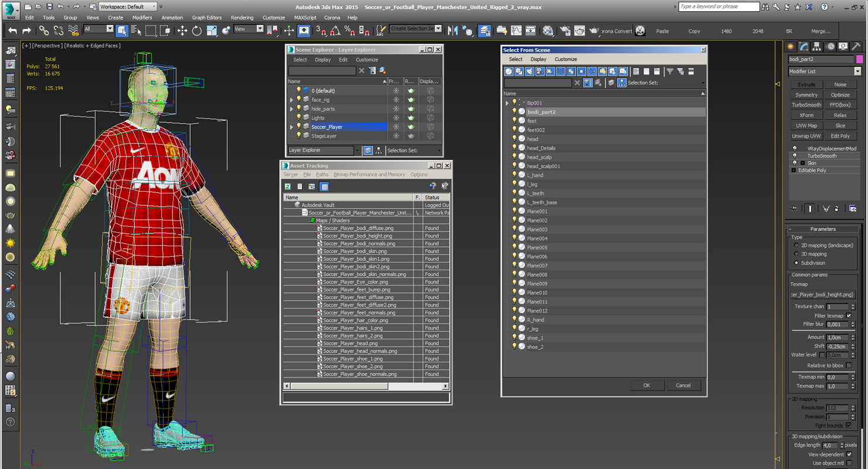Choose the Select and Move tool
Viewport: 868px width, 469px height.
182,30
